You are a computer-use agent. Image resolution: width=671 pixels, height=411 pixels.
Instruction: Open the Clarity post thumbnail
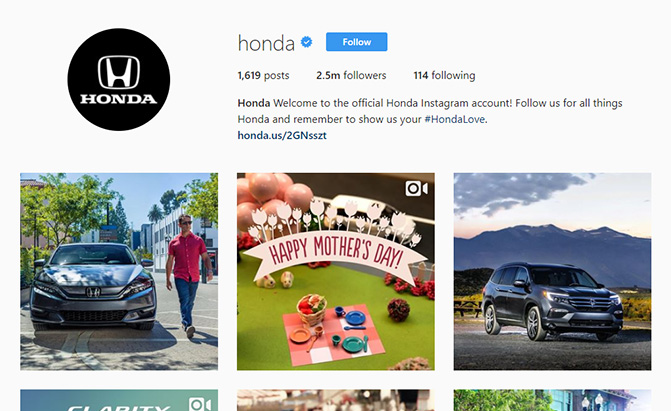click(x=119, y=400)
